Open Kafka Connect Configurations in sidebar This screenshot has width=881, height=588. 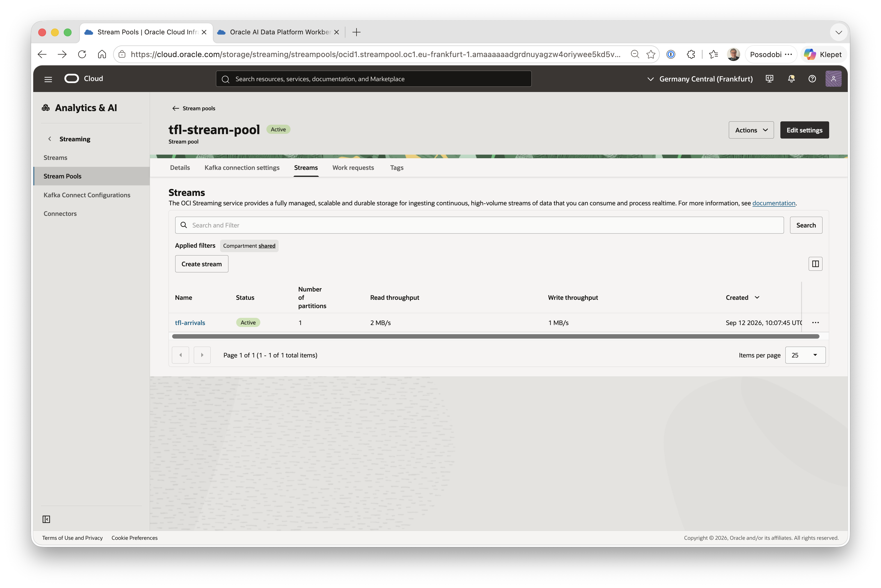click(87, 195)
